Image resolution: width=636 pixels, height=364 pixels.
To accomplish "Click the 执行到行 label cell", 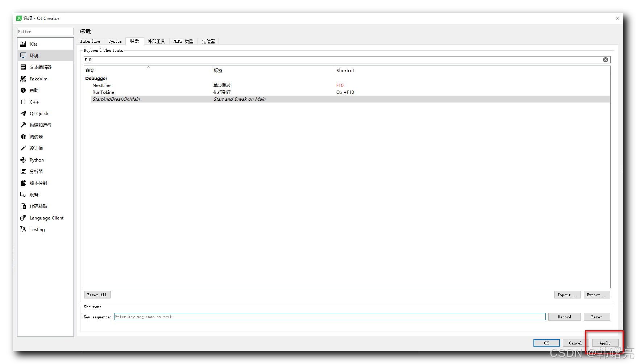I will 222,92.
